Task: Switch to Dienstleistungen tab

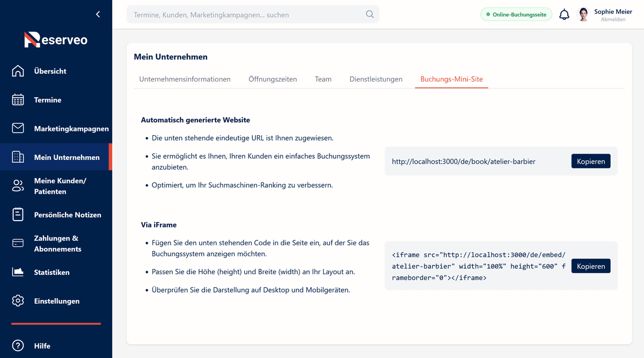Action: pyautogui.click(x=376, y=79)
